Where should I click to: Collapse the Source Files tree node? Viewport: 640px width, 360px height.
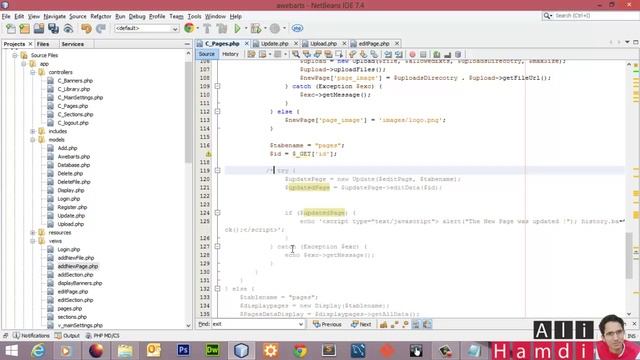[x=15, y=55]
